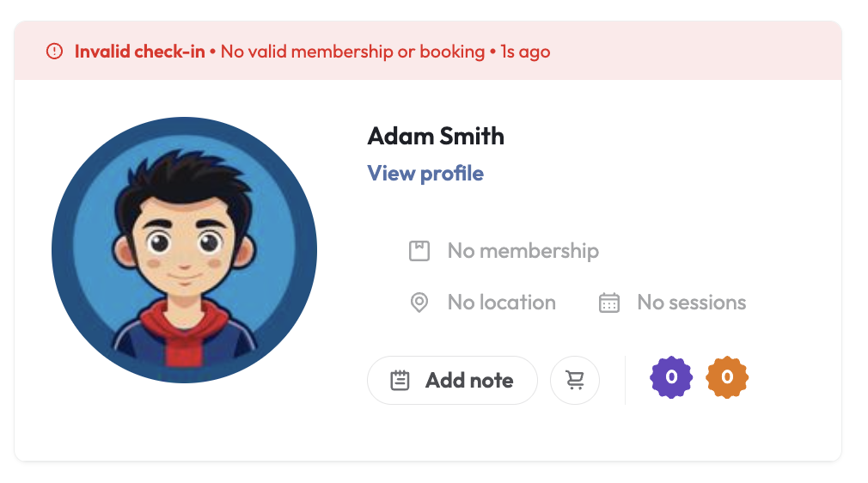Select the "No sessions" label
The height and width of the screenshot is (483, 868).
point(691,303)
